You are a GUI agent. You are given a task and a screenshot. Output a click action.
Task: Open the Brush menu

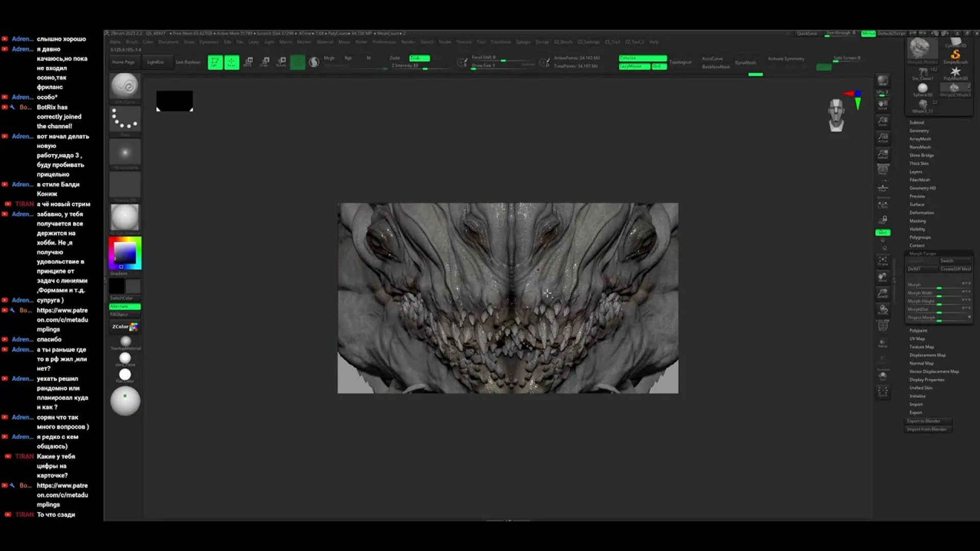[132, 42]
